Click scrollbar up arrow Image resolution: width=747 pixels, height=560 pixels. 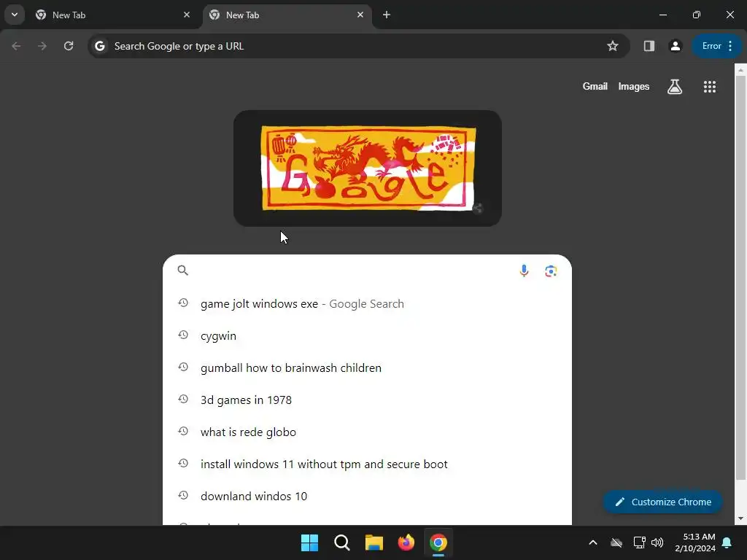point(740,70)
